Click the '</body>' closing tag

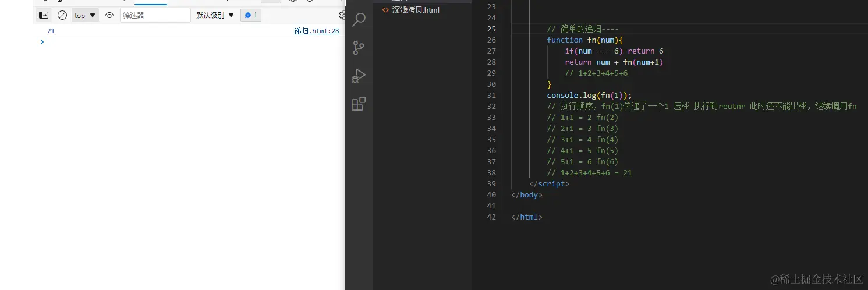(527, 194)
